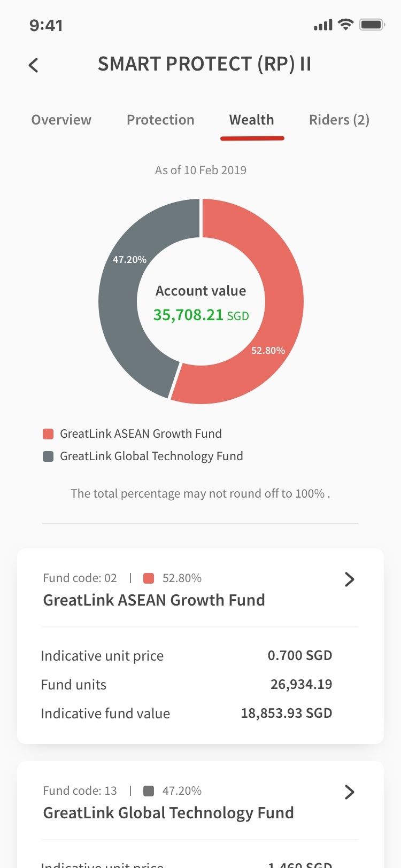This screenshot has width=401, height=868.
Task: Tap the red square in Fund code 02 header
Action: 149,578
